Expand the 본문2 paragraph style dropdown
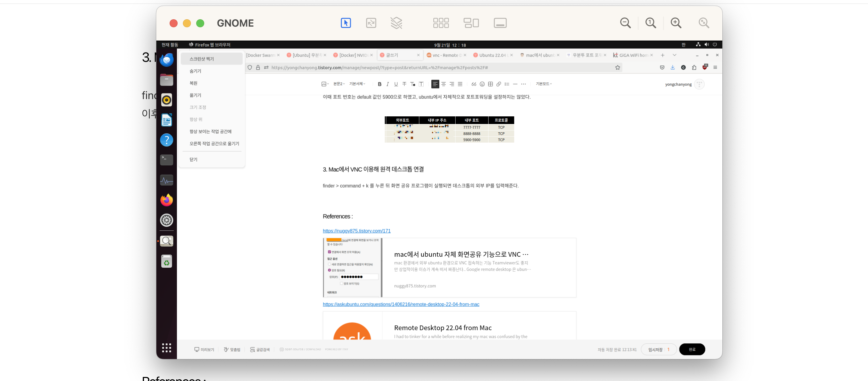The width and height of the screenshot is (868, 381). [339, 84]
